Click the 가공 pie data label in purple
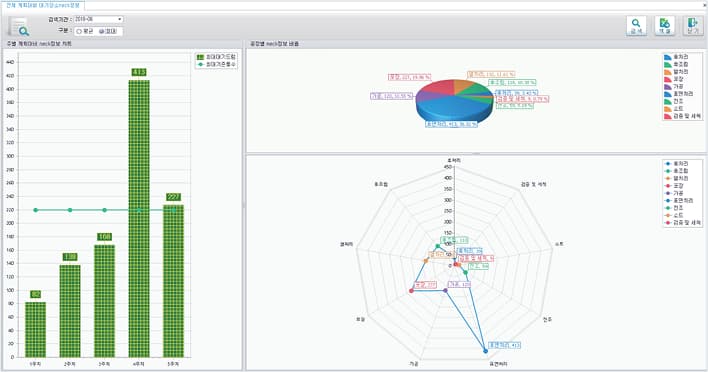This screenshot has height=372, width=708. point(391,96)
